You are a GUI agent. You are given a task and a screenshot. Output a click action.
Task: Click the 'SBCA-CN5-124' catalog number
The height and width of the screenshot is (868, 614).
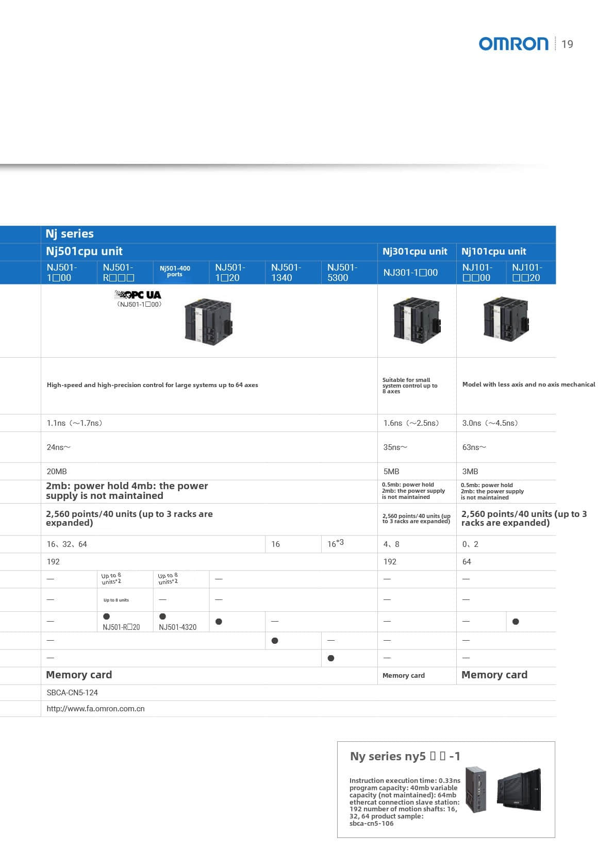(x=72, y=692)
